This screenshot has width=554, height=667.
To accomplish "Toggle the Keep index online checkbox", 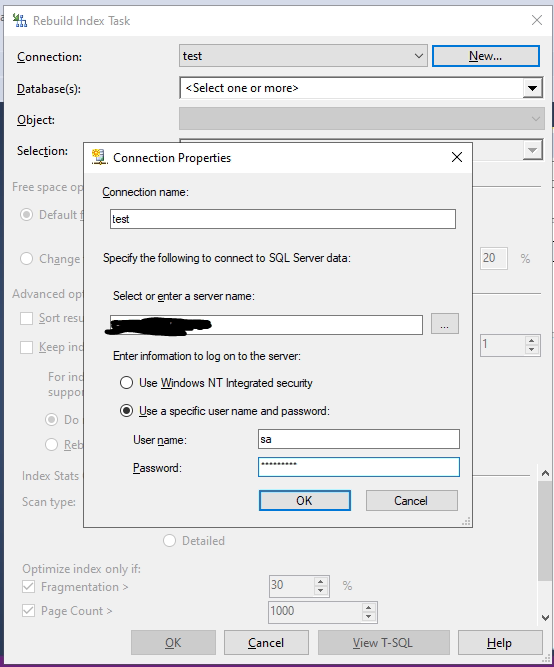I will pyautogui.click(x=26, y=348).
